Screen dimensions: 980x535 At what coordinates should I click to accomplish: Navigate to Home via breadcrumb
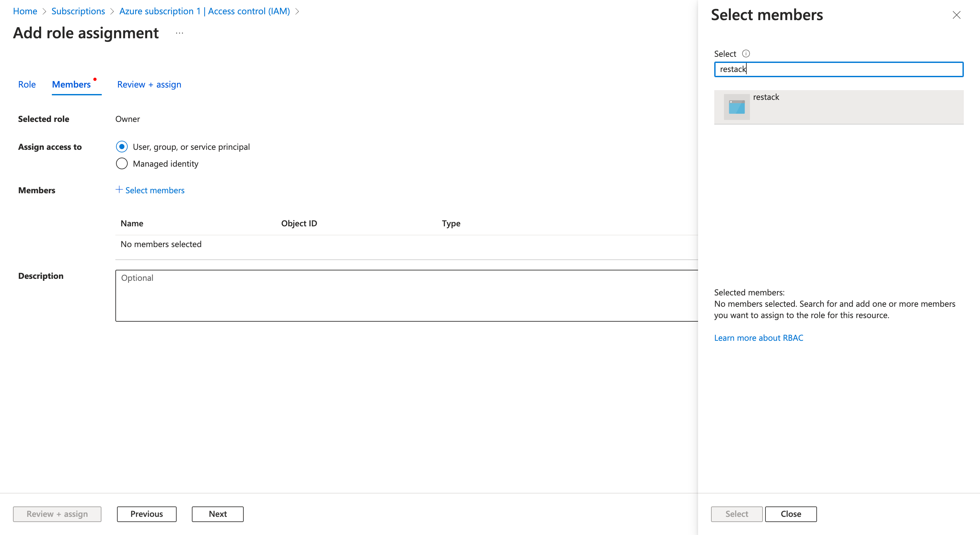(25, 11)
